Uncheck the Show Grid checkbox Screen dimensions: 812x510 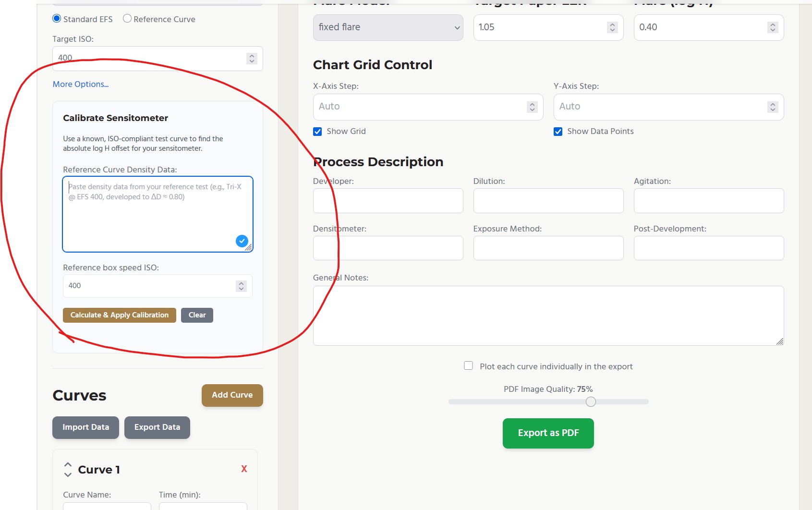[317, 132]
